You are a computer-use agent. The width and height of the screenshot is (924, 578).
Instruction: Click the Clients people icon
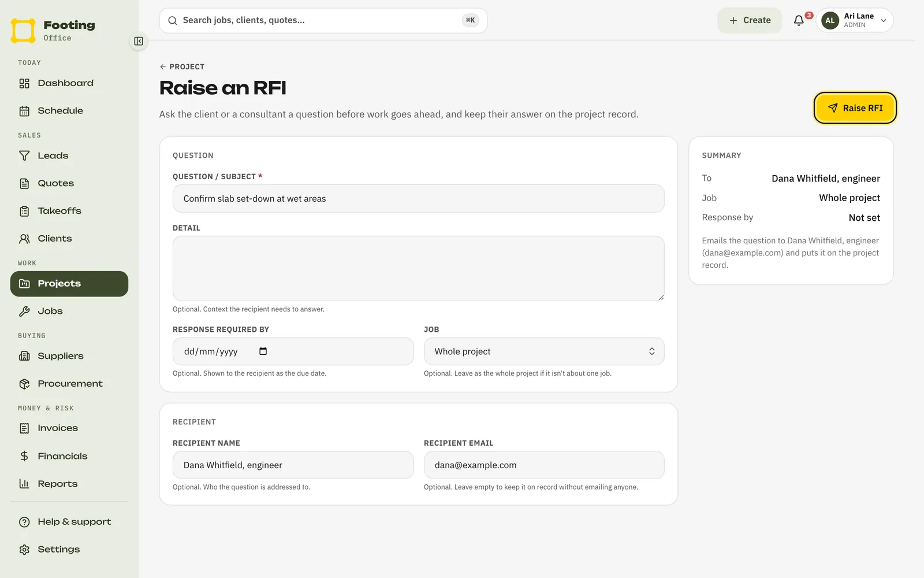pos(24,239)
